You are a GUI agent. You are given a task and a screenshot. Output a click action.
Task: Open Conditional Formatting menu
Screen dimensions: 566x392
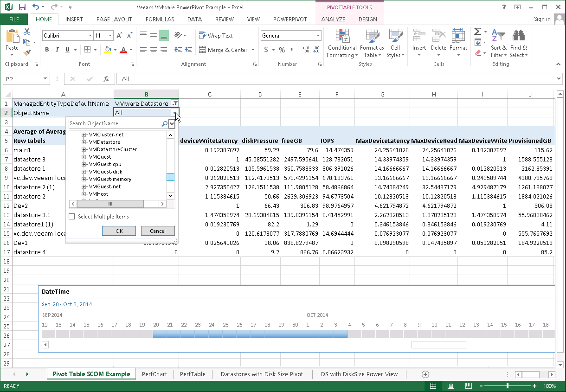(x=342, y=43)
